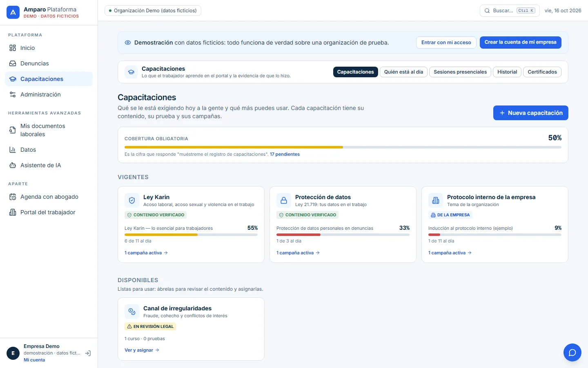Click the graduation cap icon in the Capacitaciones header
Screen dimensions: 588x368
pos(131,72)
